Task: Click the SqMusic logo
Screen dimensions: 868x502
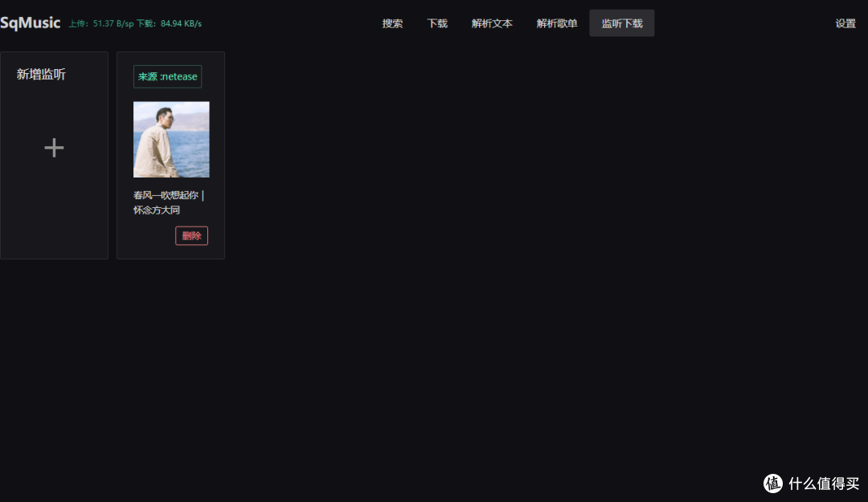Action: pyautogui.click(x=31, y=22)
